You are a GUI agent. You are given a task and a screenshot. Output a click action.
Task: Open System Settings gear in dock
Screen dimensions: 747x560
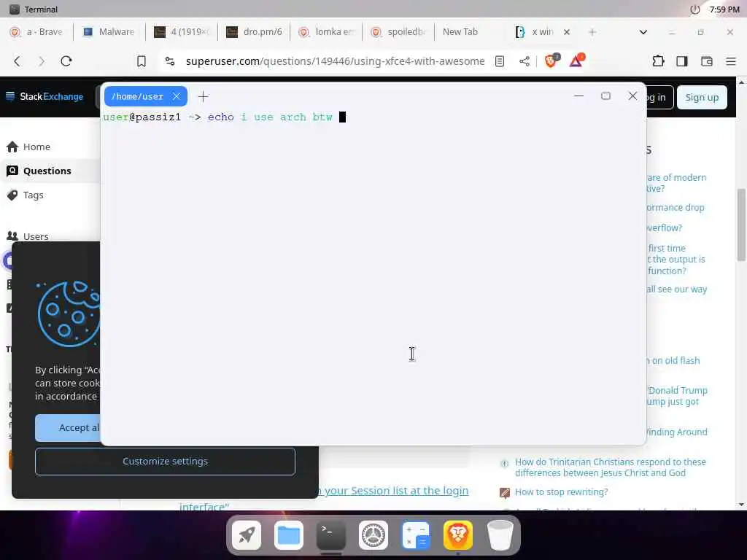tap(373, 535)
